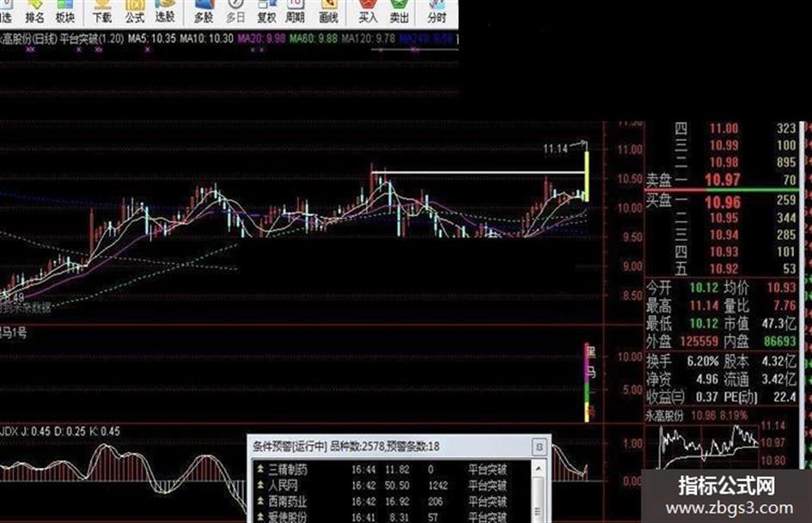Click the KDJ J: 0.45 readout
This screenshot has height=523, width=812.
36,431
